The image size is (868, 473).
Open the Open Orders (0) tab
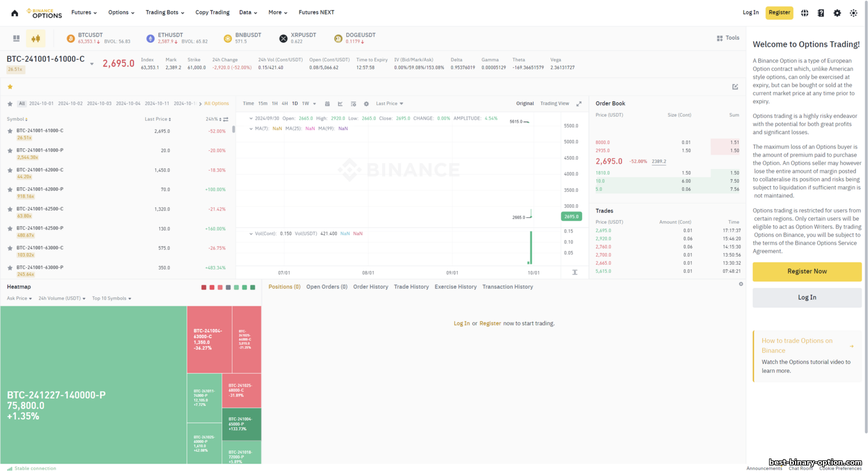pyautogui.click(x=327, y=287)
